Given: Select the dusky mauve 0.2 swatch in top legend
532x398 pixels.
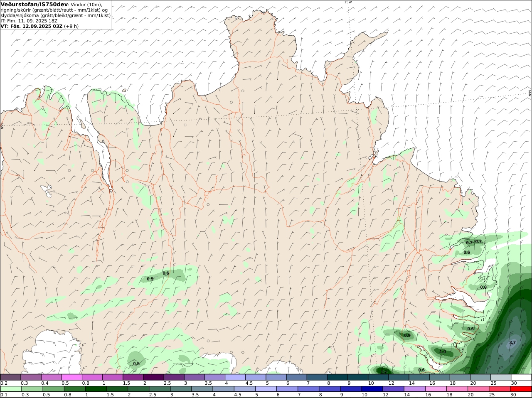Looking at the screenshot, I should pyautogui.click(x=10, y=377).
